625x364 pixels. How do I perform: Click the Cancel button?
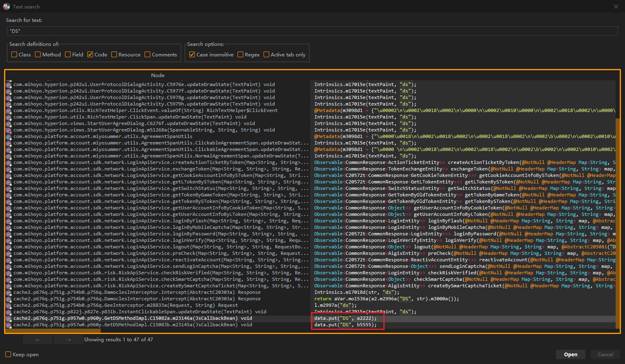(x=605, y=354)
